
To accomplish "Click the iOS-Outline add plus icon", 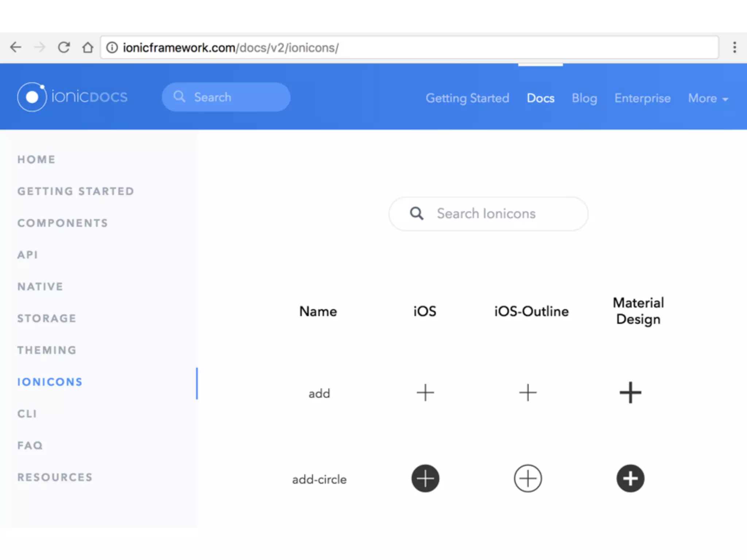I will 528,393.
